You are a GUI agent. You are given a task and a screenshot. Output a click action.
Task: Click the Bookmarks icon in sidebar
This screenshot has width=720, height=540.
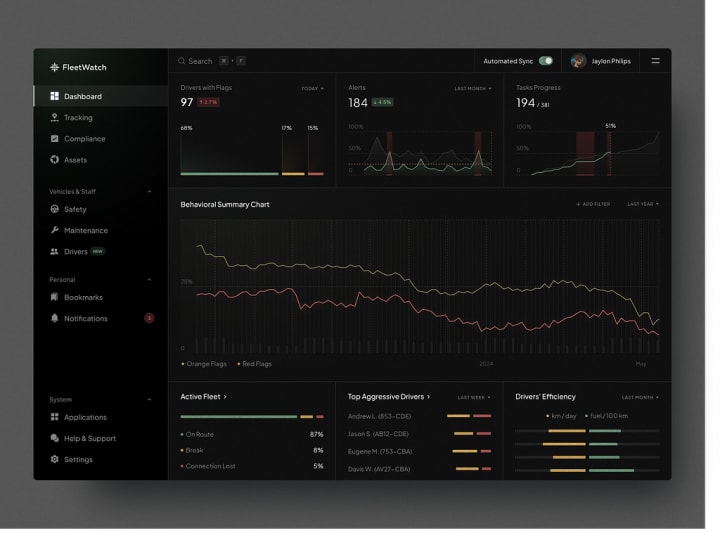[x=55, y=298]
